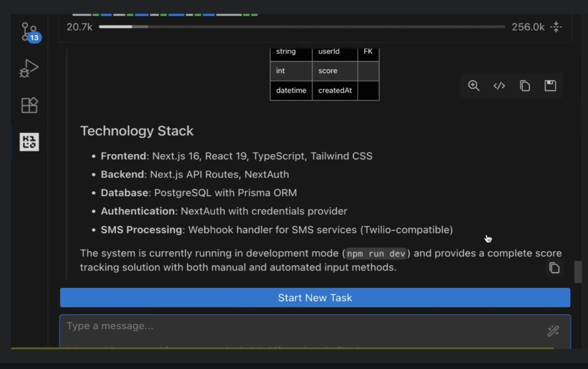588x369 pixels.
Task: Focus the Type a message input field
Action: [x=299, y=327]
